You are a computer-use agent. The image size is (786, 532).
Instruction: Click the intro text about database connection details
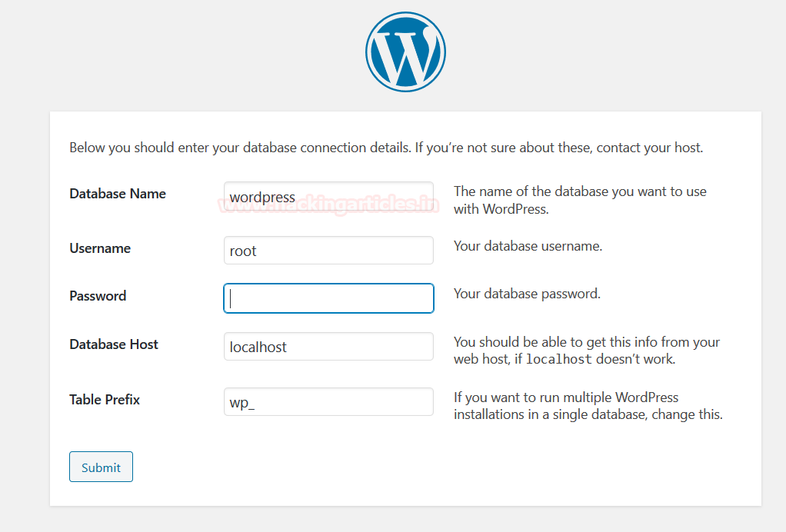pyautogui.click(x=386, y=148)
